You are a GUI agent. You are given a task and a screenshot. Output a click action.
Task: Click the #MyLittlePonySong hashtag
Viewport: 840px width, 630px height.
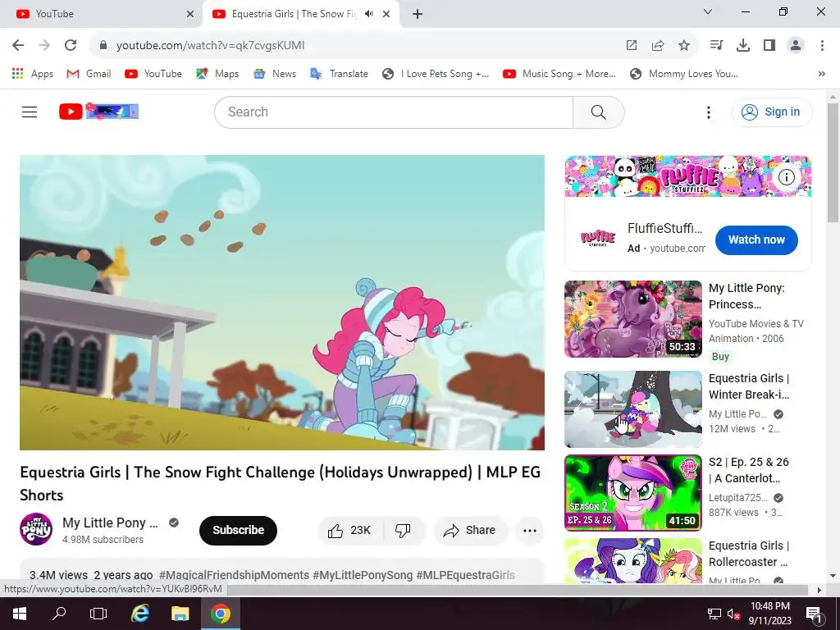click(x=363, y=575)
